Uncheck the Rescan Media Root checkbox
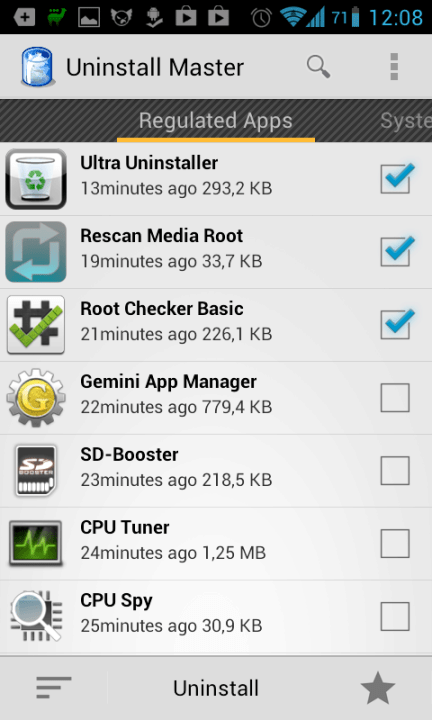This screenshot has width=432, height=720. [x=396, y=252]
